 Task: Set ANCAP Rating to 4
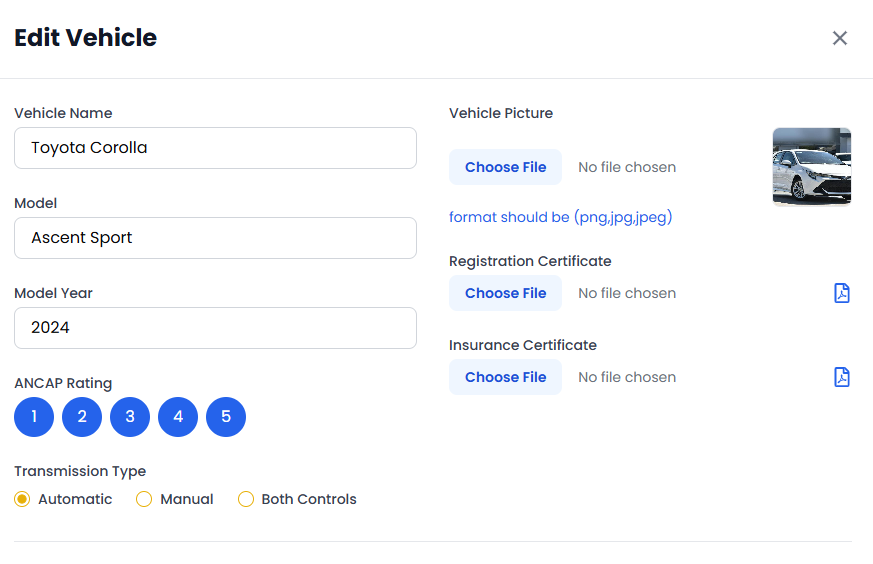[178, 417]
